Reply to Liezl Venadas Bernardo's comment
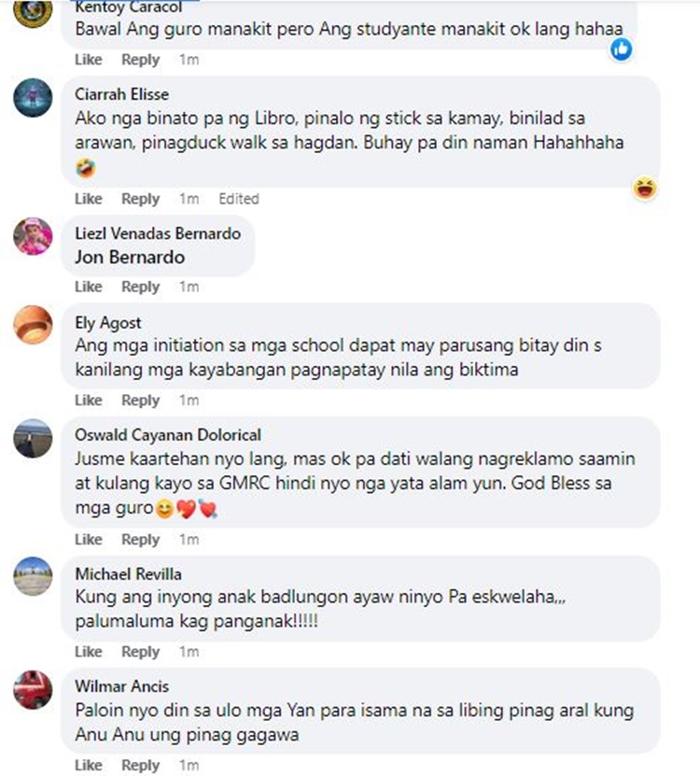This screenshot has width=700, height=776. 141,287
